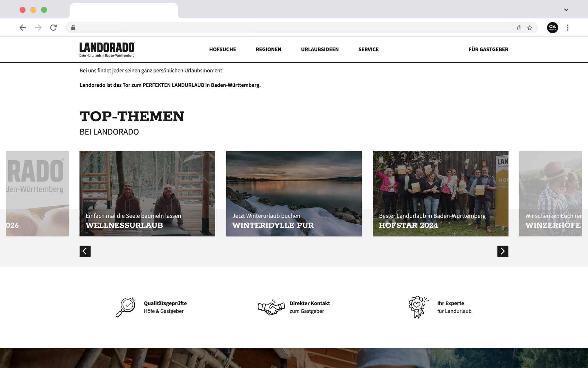Click the Jetzt Winterurlaub buchen caption
The height and width of the screenshot is (368, 588).
pyautogui.click(x=266, y=216)
